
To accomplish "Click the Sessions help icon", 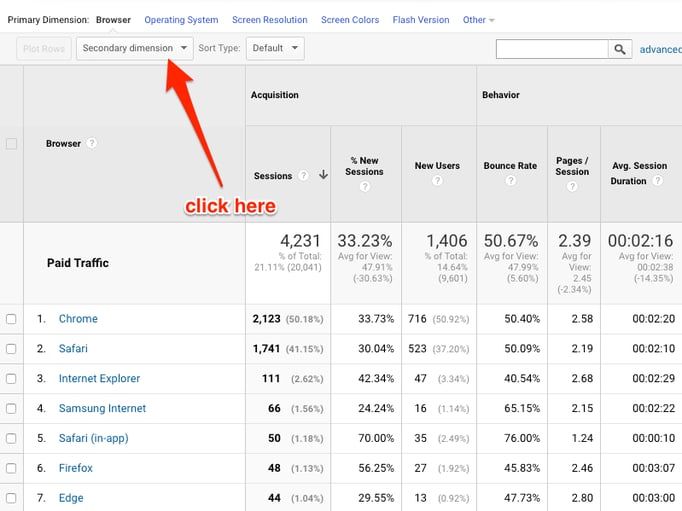I will click(303, 175).
